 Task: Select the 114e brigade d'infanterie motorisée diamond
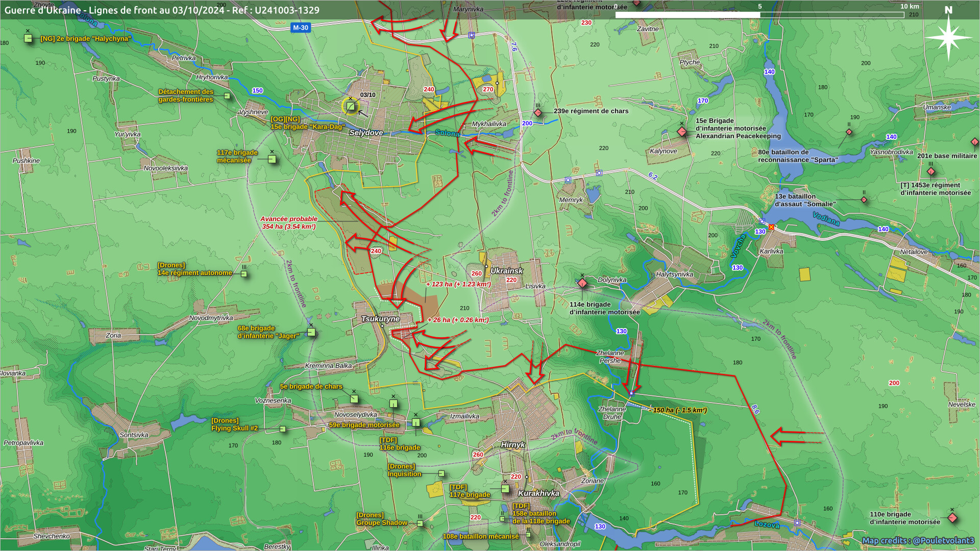[582, 283]
